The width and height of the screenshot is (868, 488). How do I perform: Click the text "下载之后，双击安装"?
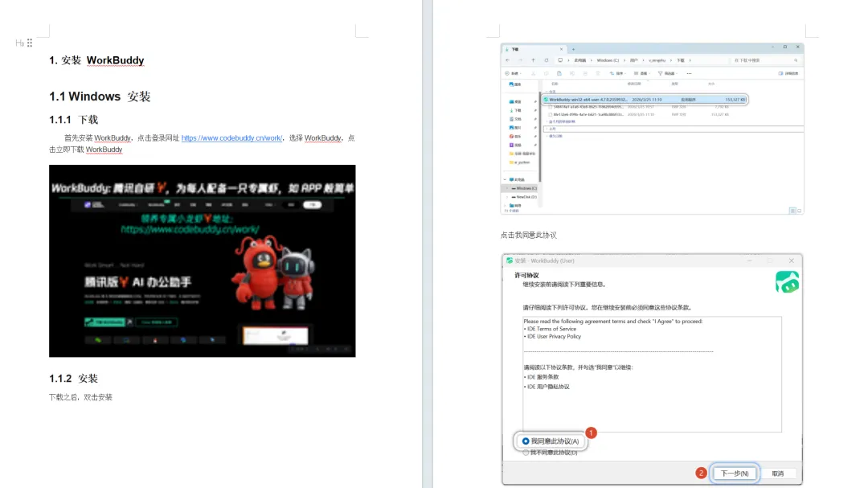[x=81, y=397]
